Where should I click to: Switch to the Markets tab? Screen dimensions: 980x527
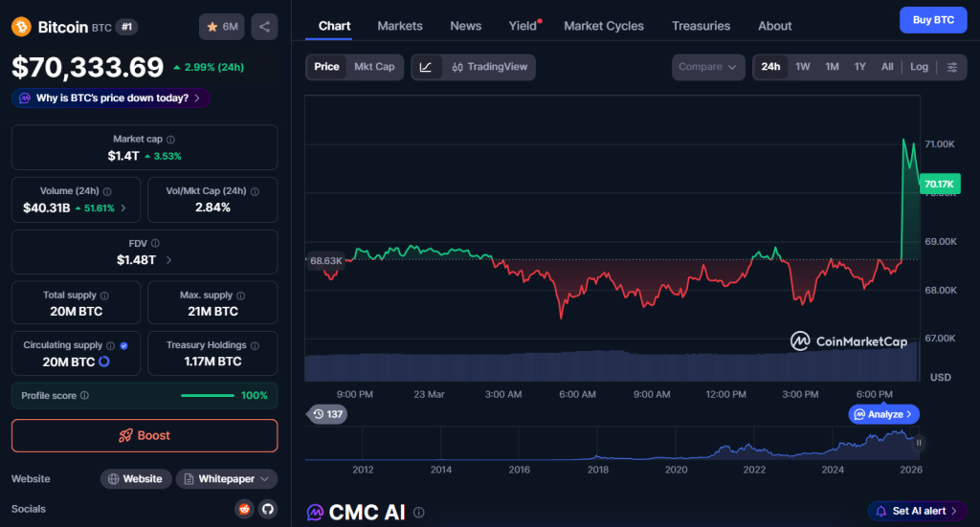pyautogui.click(x=400, y=26)
